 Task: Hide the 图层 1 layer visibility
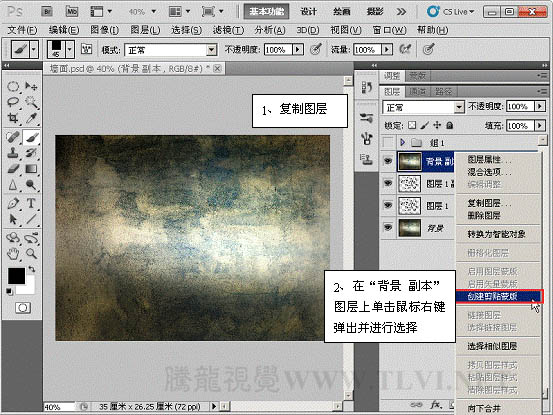388,206
